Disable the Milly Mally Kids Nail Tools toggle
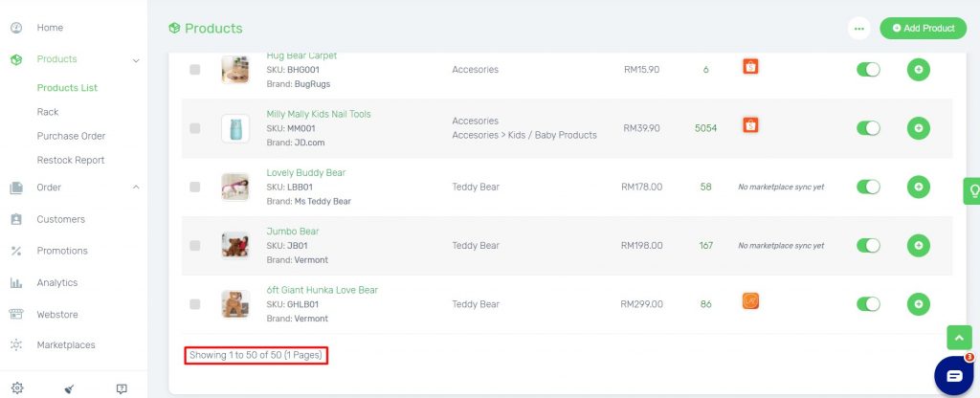 click(x=868, y=127)
